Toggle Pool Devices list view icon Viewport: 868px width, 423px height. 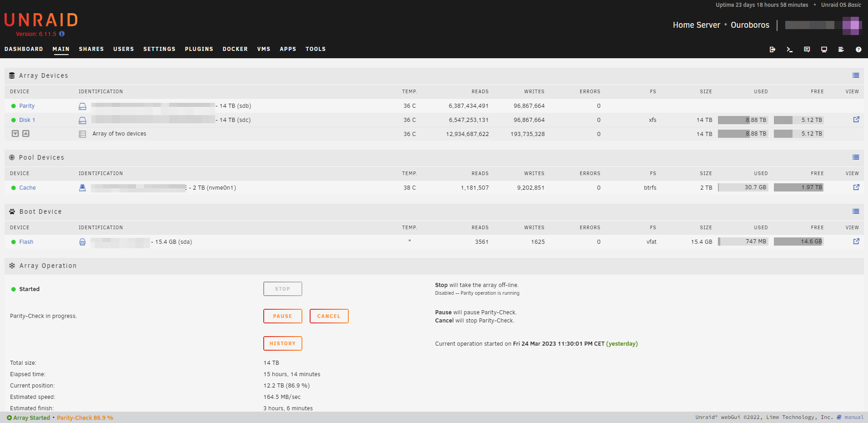click(856, 157)
